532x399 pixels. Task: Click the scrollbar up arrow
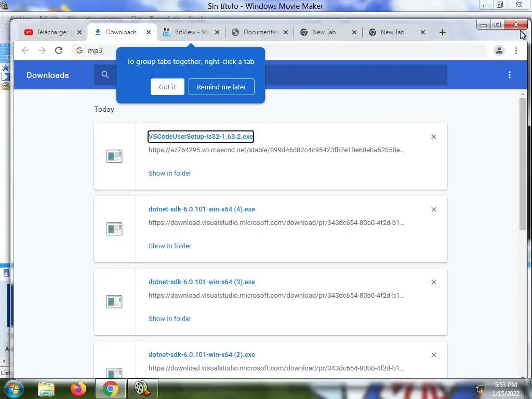coord(523,94)
